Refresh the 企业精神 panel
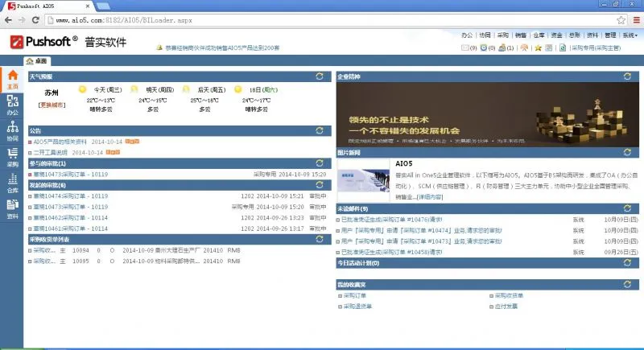The width and height of the screenshot is (644, 350). (x=627, y=76)
